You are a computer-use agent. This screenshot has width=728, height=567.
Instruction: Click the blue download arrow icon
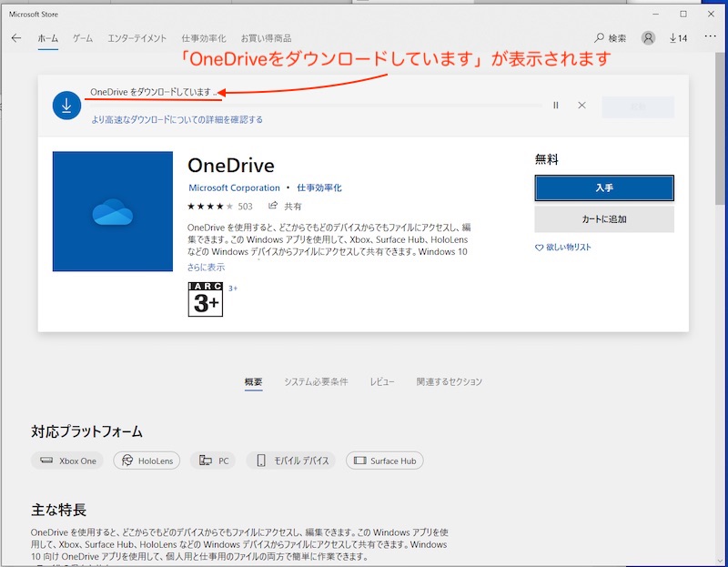pos(66,106)
